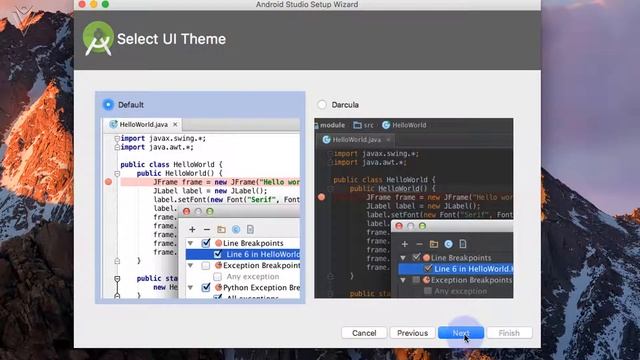Viewport: 640px width, 360px height.
Task: Click Default theme preview thumbnail
Action: 201,208
